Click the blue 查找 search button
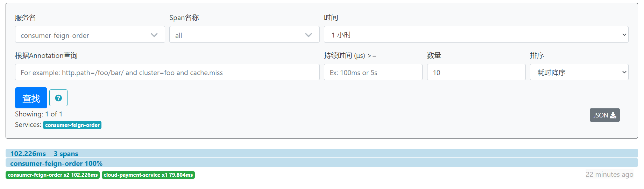 coord(31,98)
